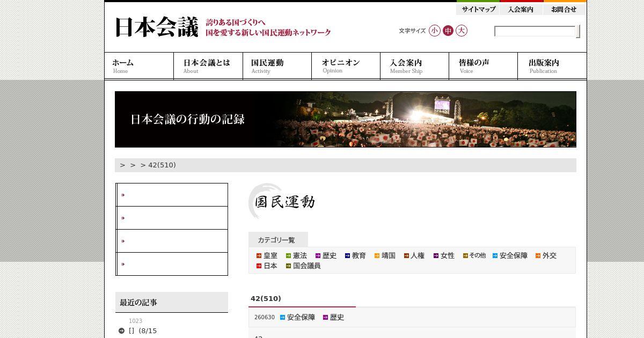The width and height of the screenshot is (644, 338).
Task: Open 皆様の声 Voice menu
Action: point(483,66)
